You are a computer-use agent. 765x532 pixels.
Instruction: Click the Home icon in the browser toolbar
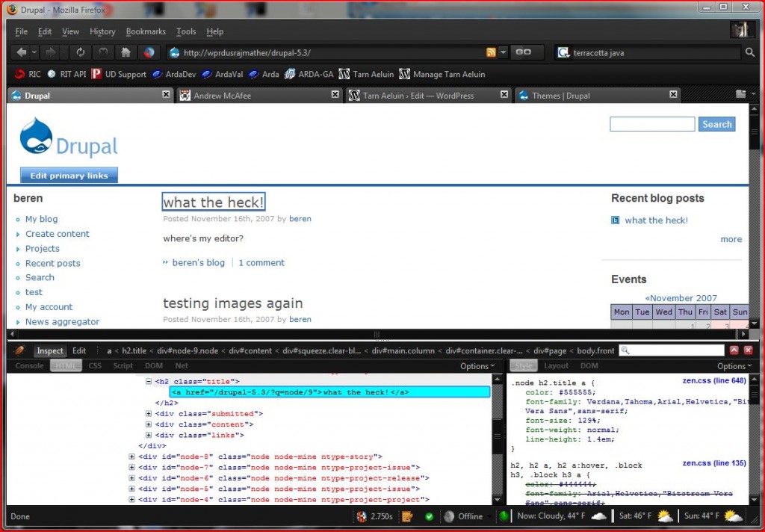click(x=126, y=52)
